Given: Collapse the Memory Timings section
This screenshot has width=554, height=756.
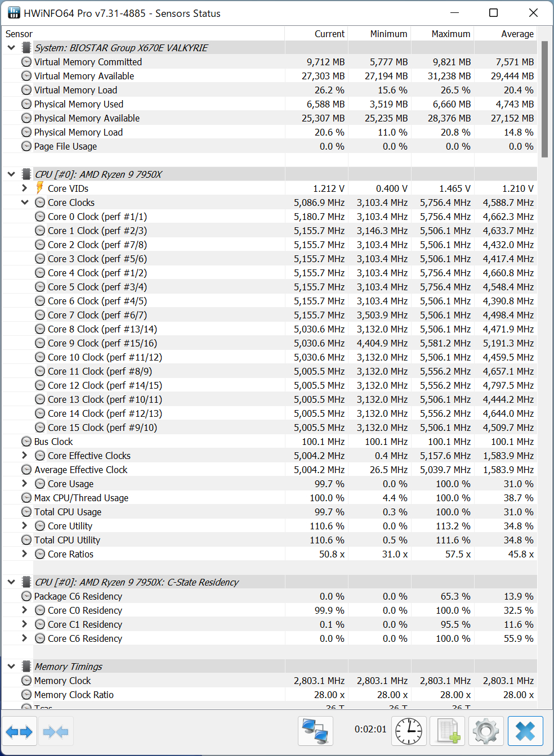Looking at the screenshot, I should pyautogui.click(x=11, y=666).
